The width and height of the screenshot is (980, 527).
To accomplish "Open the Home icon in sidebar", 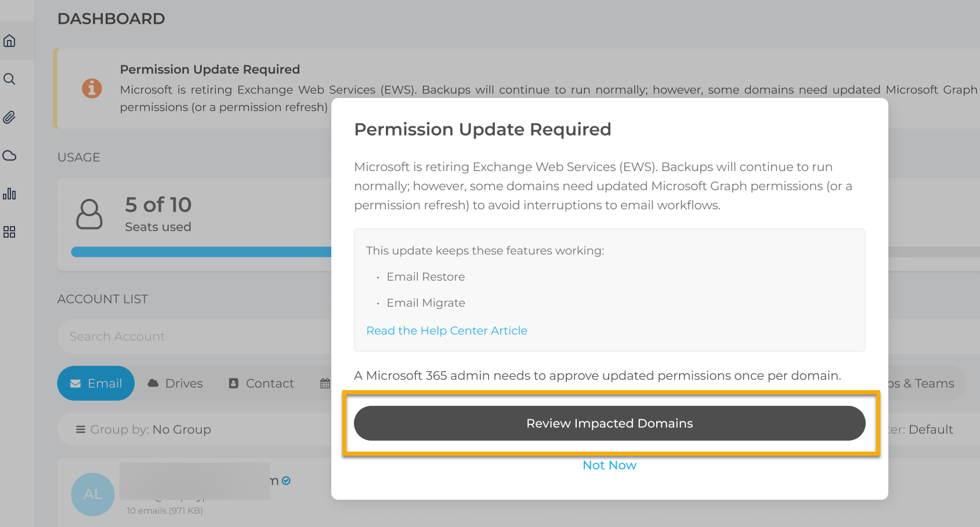I will click(9, 41).
